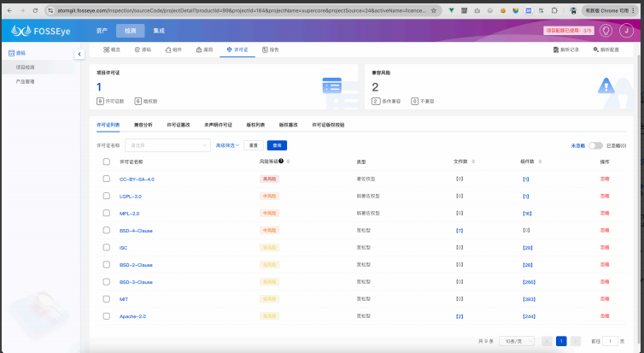Open the camera extension icon in toolbar

click(477, 11)
